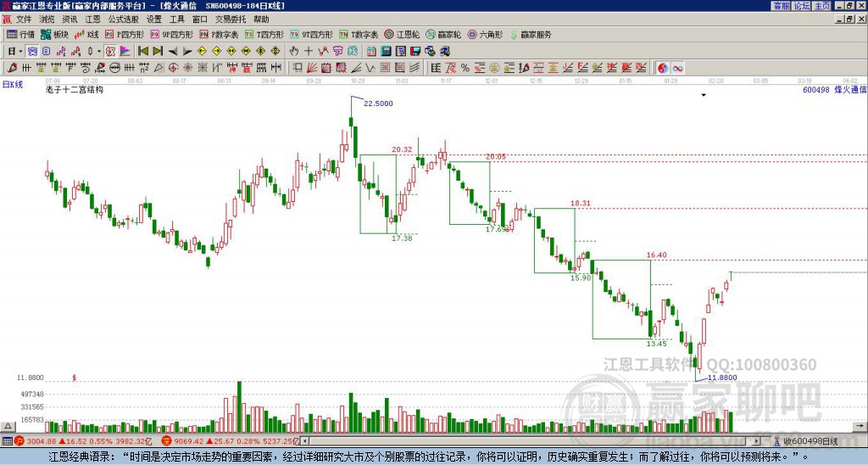Click the 收600498日线 status bar entry
The image size is (868, 465).
[x=810, y=441]
